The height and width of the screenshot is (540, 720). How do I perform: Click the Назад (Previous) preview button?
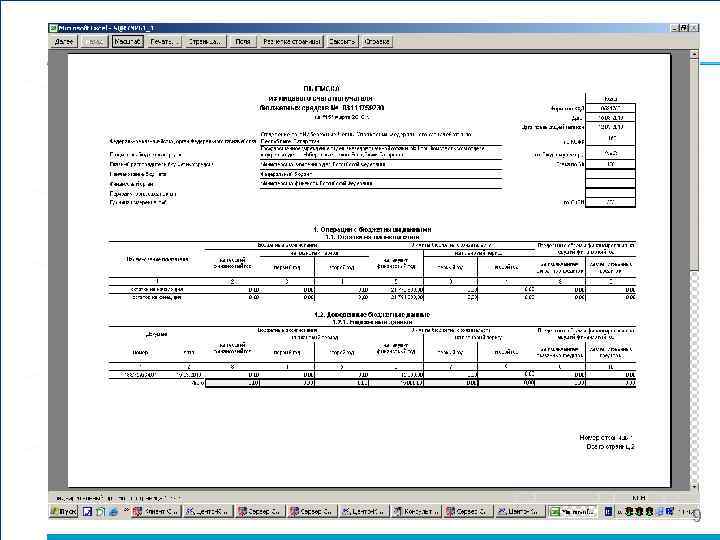[94, 42]
